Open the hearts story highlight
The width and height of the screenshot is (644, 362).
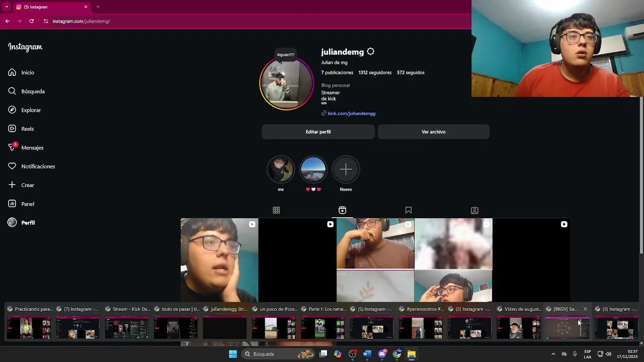[313, 169]
